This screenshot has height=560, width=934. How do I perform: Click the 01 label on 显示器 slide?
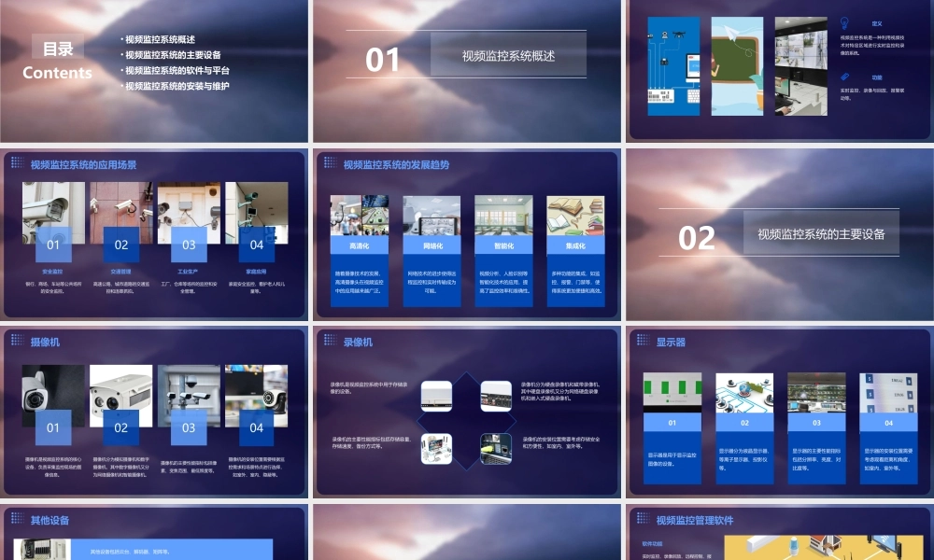[x=672, y=423]
